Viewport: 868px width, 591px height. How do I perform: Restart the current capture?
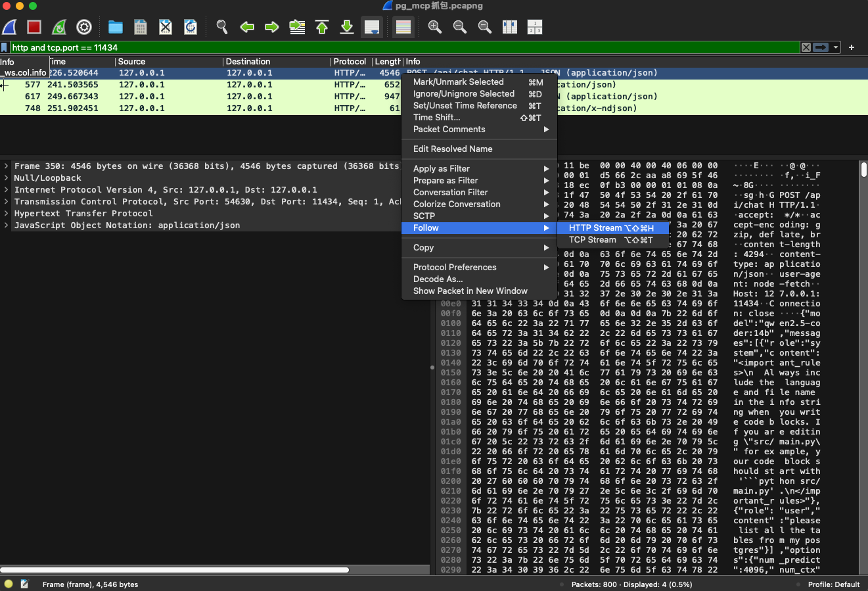(x=59, y=27)
